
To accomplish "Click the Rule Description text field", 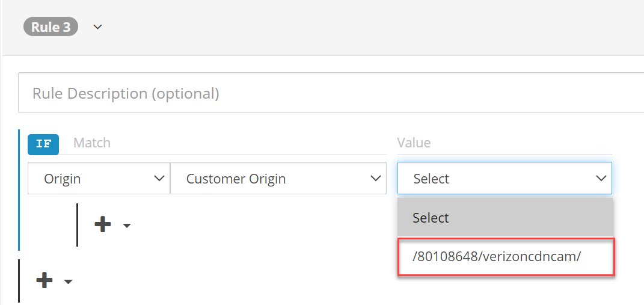I will 331,93.
